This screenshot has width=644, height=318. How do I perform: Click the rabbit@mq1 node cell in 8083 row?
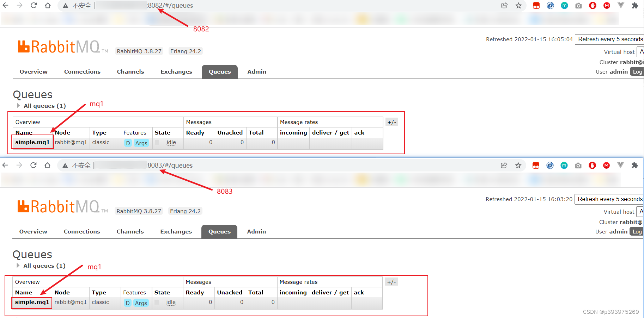[71, 302]
